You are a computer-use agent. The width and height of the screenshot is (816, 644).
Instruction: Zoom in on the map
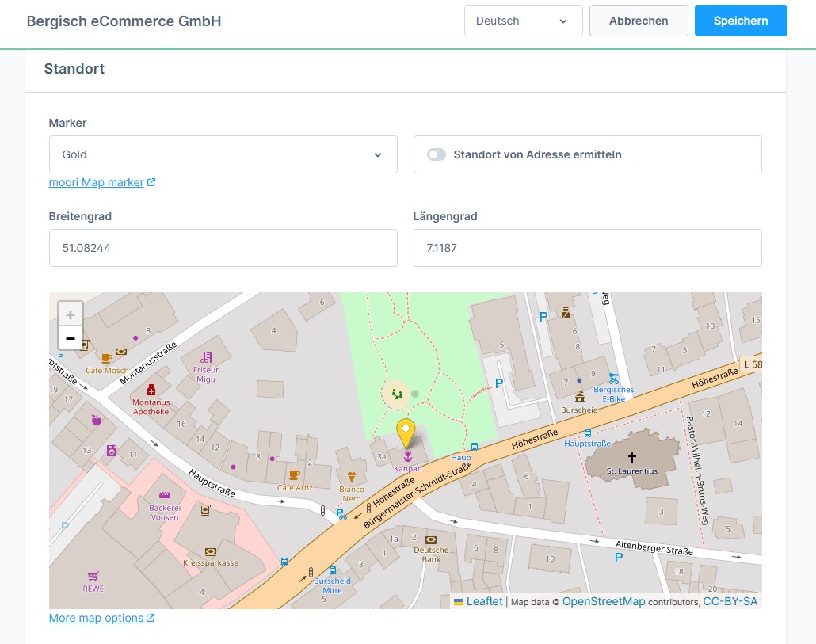pyautogui.click(x=71, y=314)
